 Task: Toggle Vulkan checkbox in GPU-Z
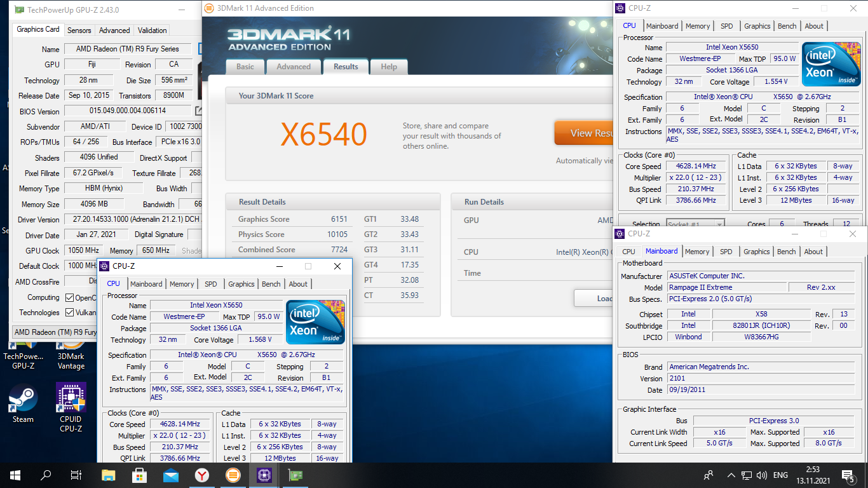coord(70,313)
